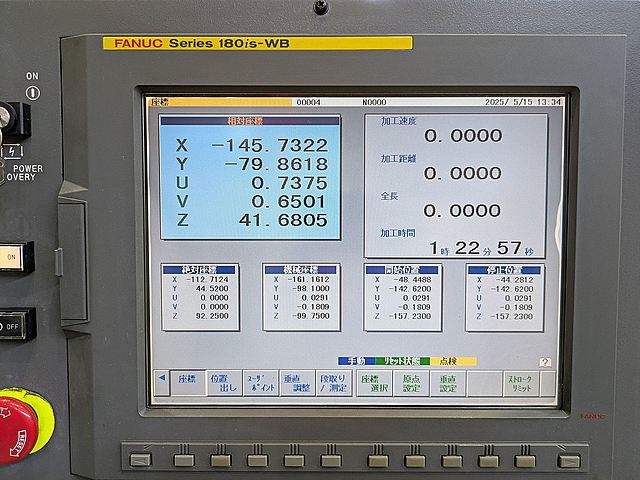Image resolution: width=640 pixels, height=480 pixels.
Task: Tap the left arrow softkey on screen
Action: pos(162,382)
